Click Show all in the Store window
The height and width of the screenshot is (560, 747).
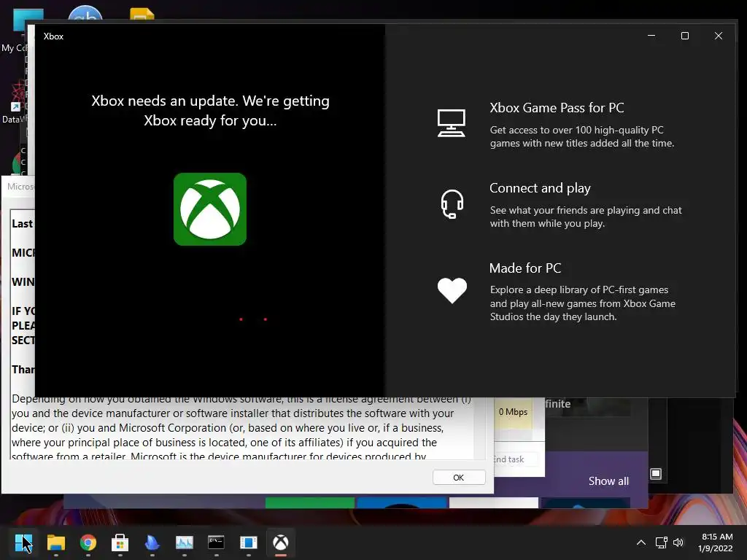click(x=608, y=481)
